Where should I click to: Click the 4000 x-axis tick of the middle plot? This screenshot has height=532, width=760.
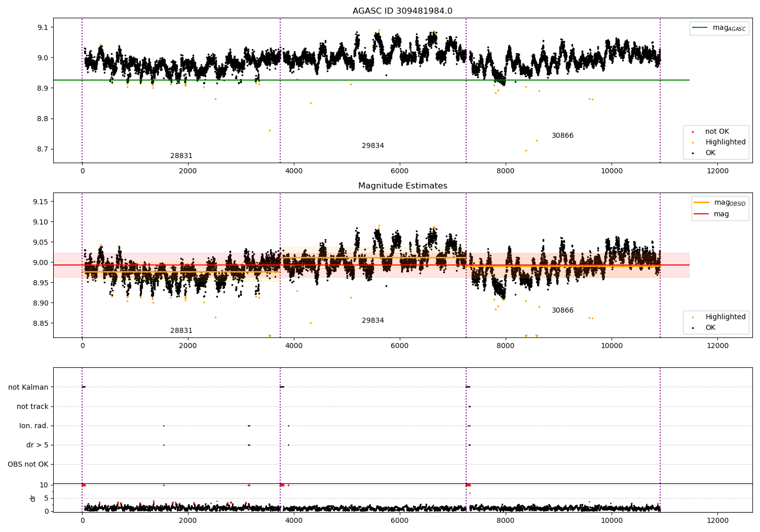(x=294, y=346)
